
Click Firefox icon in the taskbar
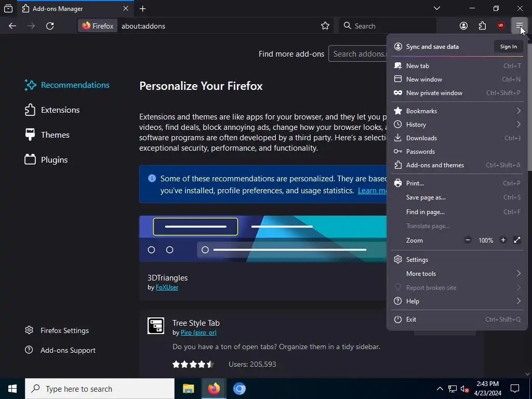(x=214, y=389)
